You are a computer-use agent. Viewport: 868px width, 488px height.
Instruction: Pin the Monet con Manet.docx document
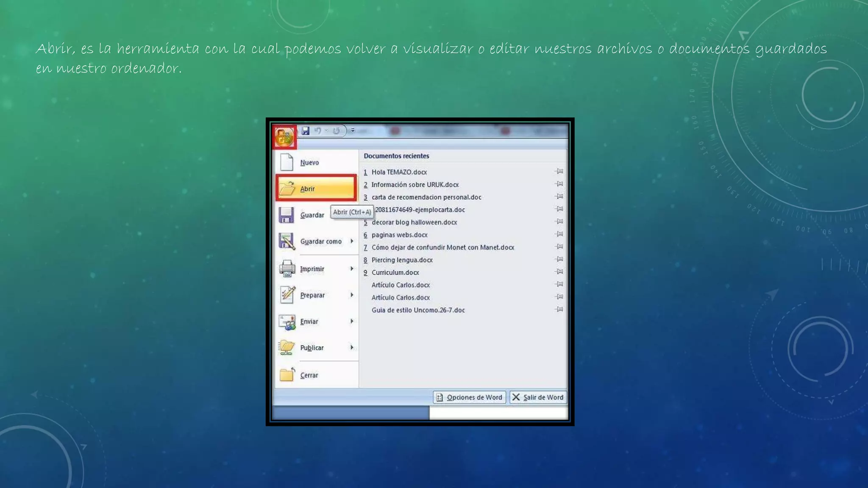559,247
